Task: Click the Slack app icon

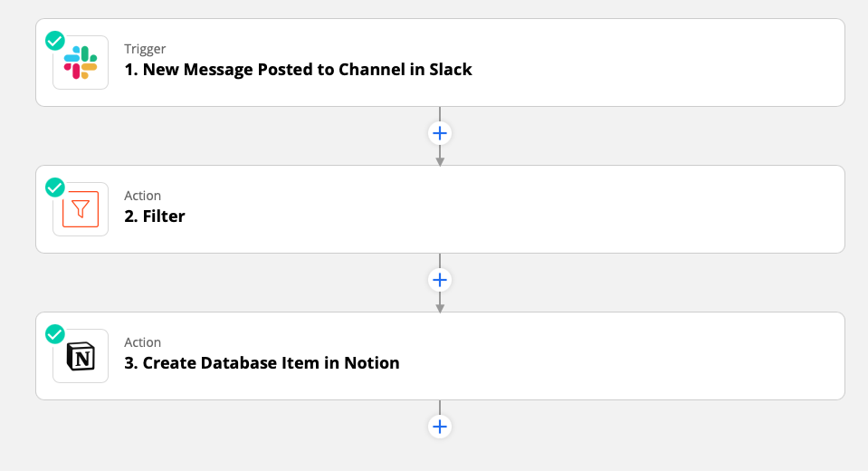Action: tap(81, 62)
